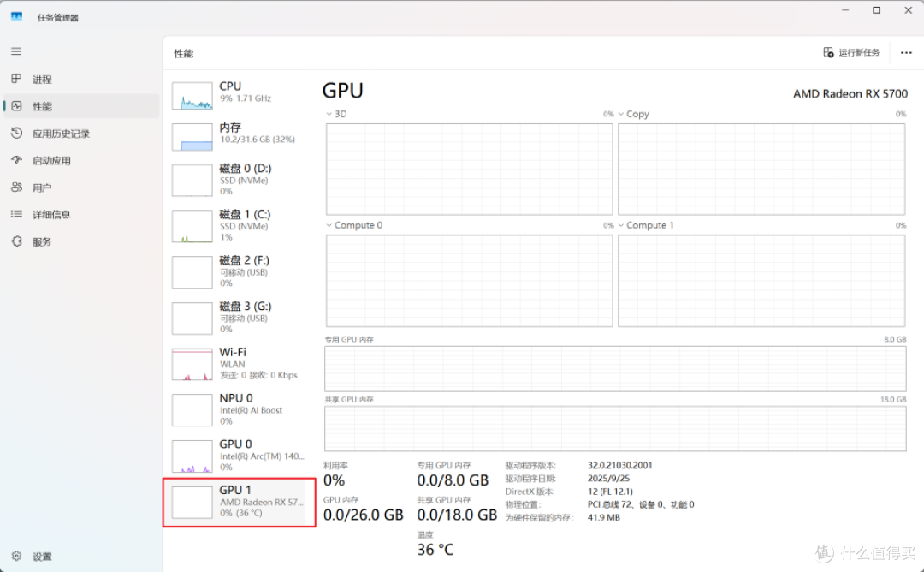The image size is (924, 572).
Task: Click the 0% utilization (利用率) value
Action: coord(335,480)
